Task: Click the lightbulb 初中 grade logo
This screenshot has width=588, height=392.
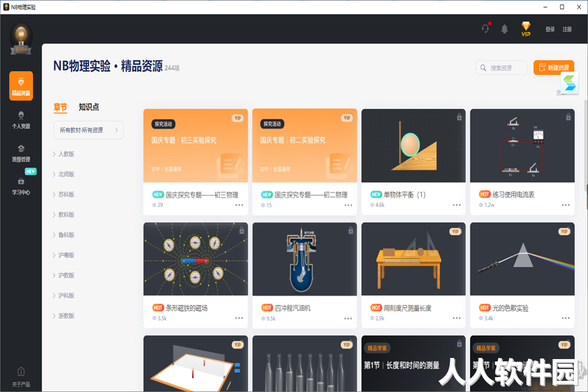Action: (x=21, y=39)
